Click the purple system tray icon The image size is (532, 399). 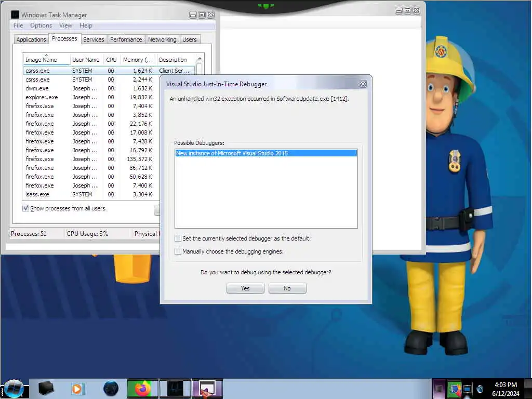[438, 389]
